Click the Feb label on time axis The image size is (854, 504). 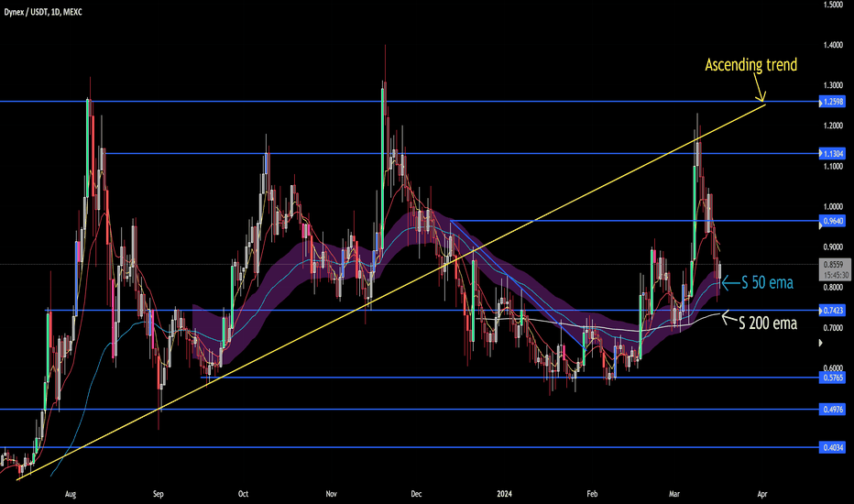pyautogui.click(x=592, y=494)
